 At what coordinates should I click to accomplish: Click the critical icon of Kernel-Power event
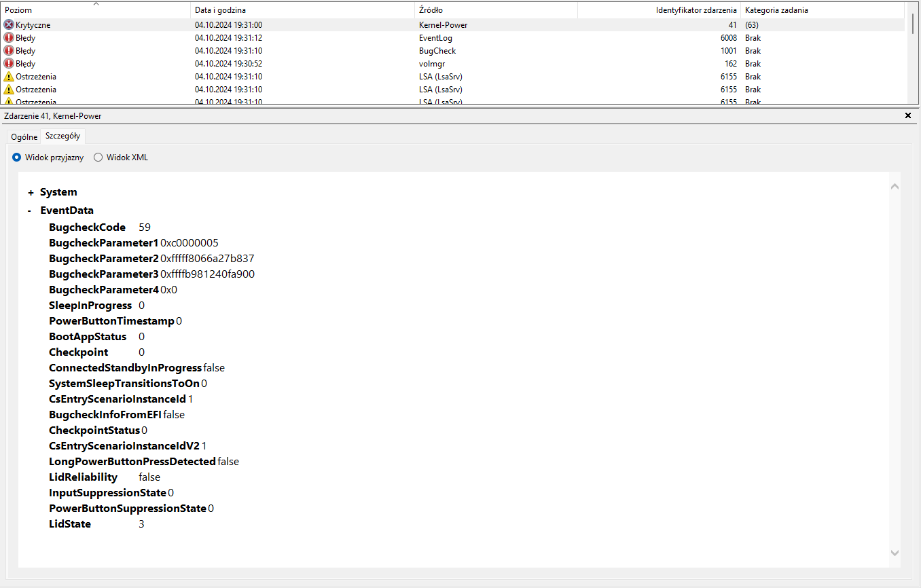coord(9,24)
